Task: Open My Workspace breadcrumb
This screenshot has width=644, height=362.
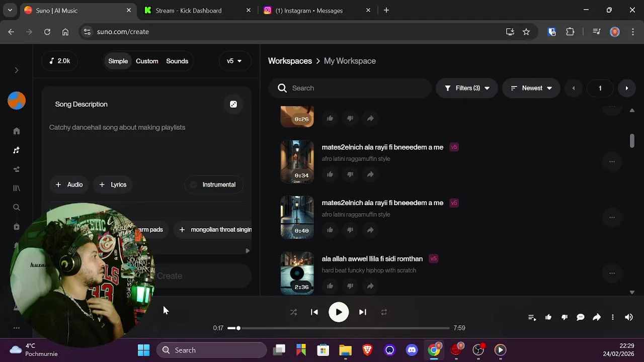Action: tap(350, 61)
